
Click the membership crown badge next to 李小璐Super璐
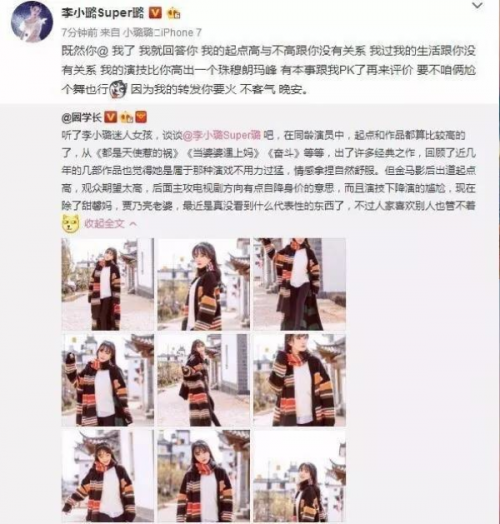pyautogui.click(x=174, y=13)
